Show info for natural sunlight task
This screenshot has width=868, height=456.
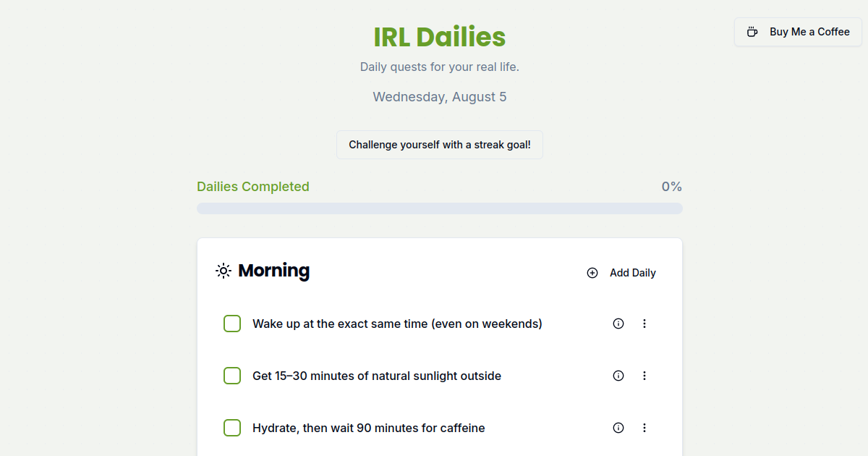(618, 376)
